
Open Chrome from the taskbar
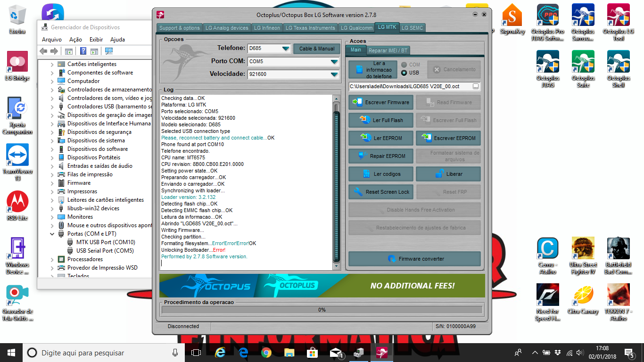coord(266,353)
